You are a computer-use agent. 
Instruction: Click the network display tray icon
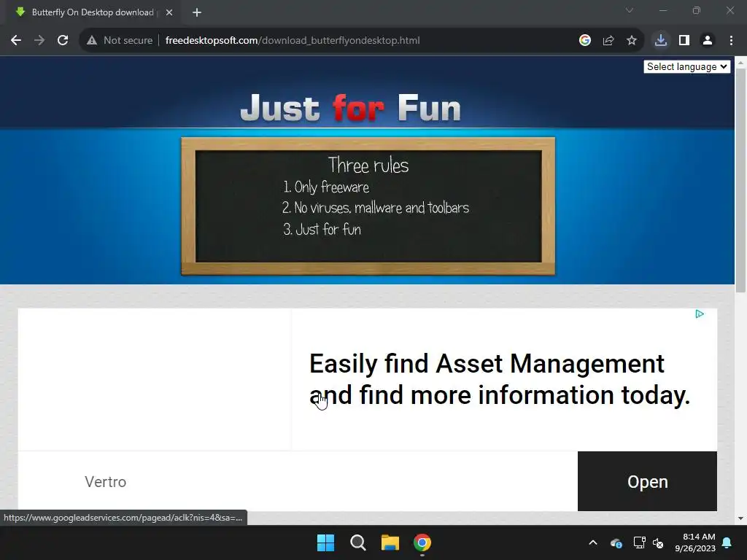(x=639, y=542)
